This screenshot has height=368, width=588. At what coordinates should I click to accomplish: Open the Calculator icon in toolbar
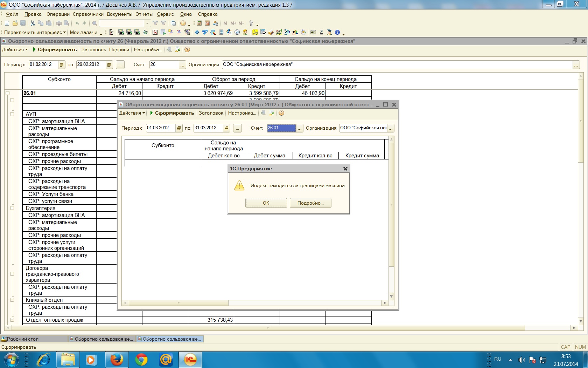coord(199,23)
